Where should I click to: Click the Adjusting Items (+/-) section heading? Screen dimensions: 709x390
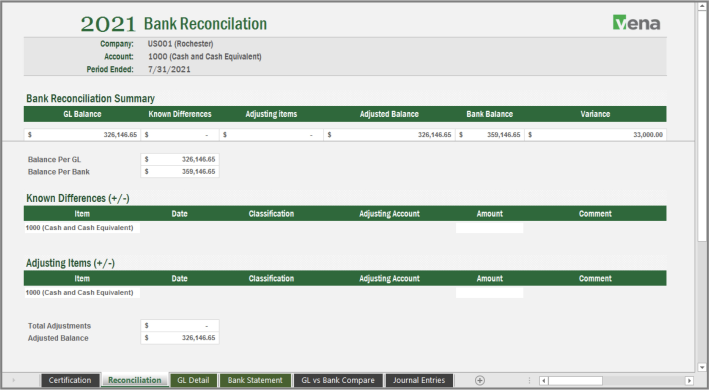point(70,263)
